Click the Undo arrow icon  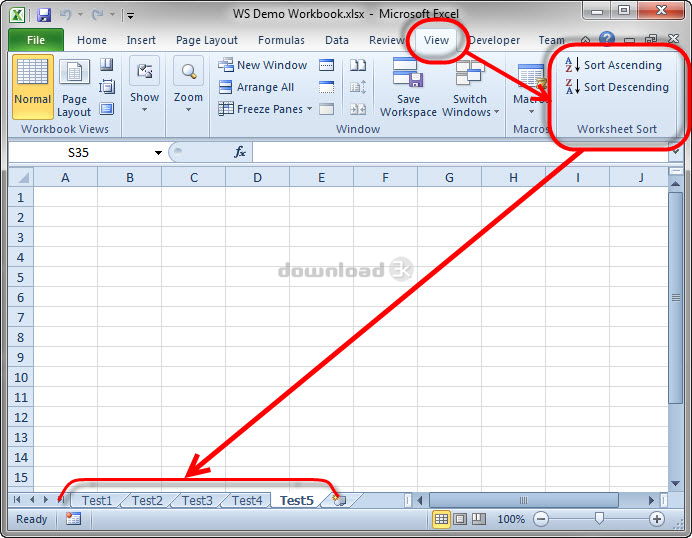pyautogui.click(x=65, y=15)
